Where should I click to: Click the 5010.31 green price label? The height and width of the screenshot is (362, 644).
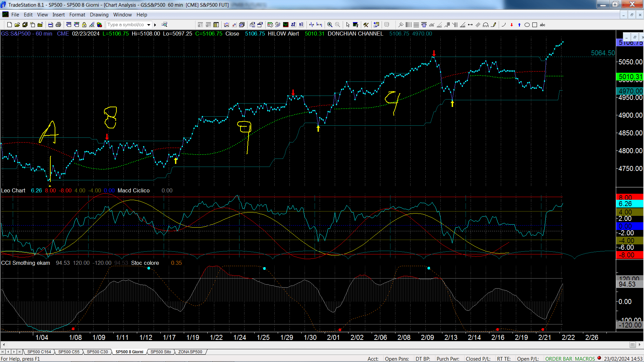630,77
